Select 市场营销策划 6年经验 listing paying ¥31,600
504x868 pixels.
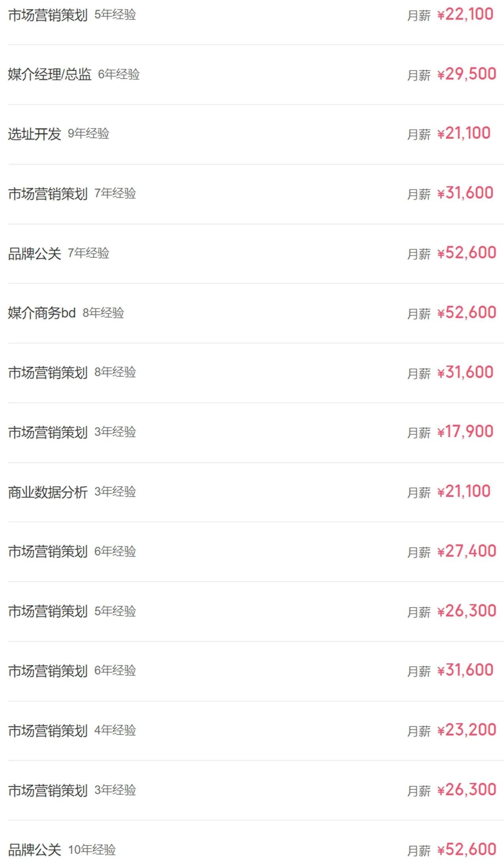pyautogui.click(x=48, y=671)
